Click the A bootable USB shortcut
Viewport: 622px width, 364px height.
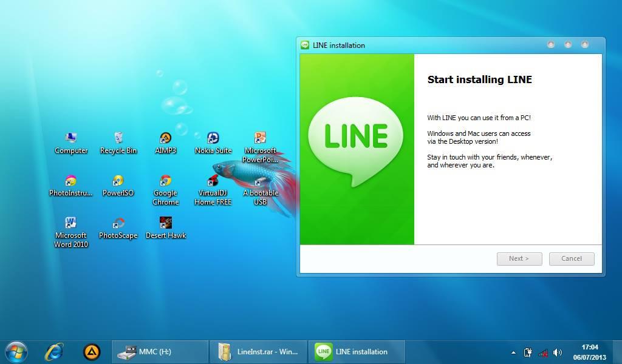coord(260,182)
